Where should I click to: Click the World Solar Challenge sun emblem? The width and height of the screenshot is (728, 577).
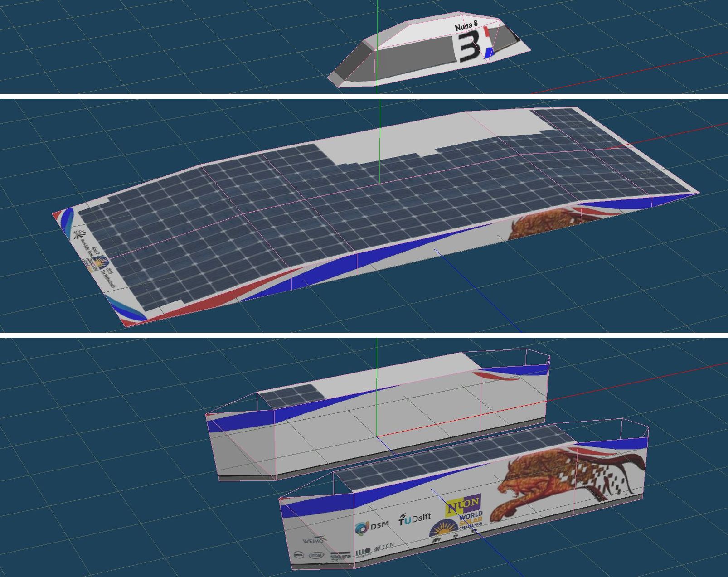(x=444, y=528)
